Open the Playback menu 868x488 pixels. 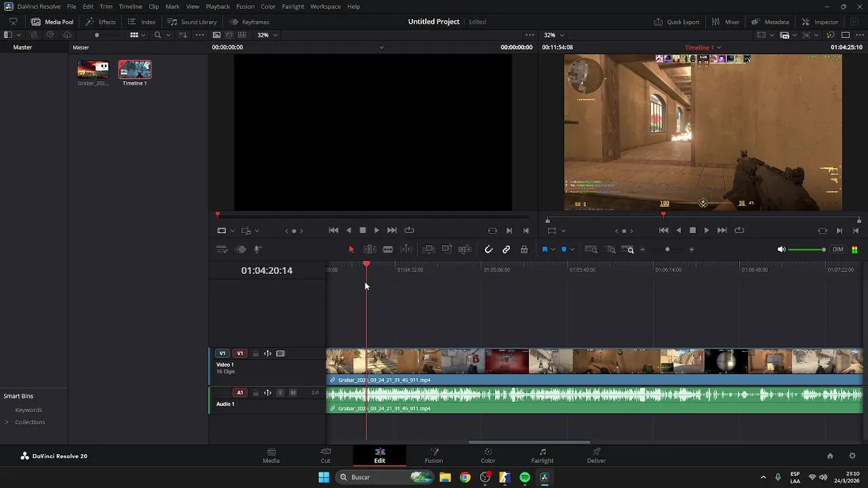tap(218, 6)
